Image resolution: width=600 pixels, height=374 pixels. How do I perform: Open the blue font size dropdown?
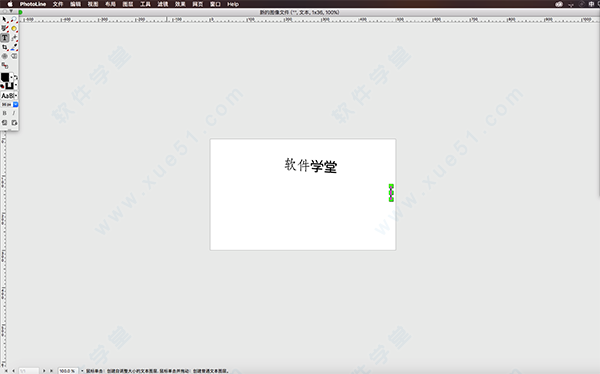(x=16, y=105)
